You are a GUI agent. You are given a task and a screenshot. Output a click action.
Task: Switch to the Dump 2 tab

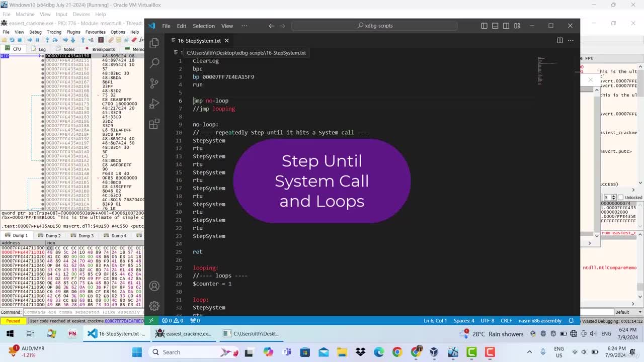pos(53,235)
